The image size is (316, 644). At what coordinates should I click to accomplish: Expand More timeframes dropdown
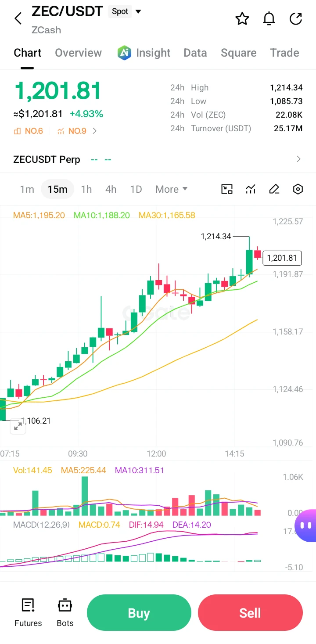pos(172,189)
